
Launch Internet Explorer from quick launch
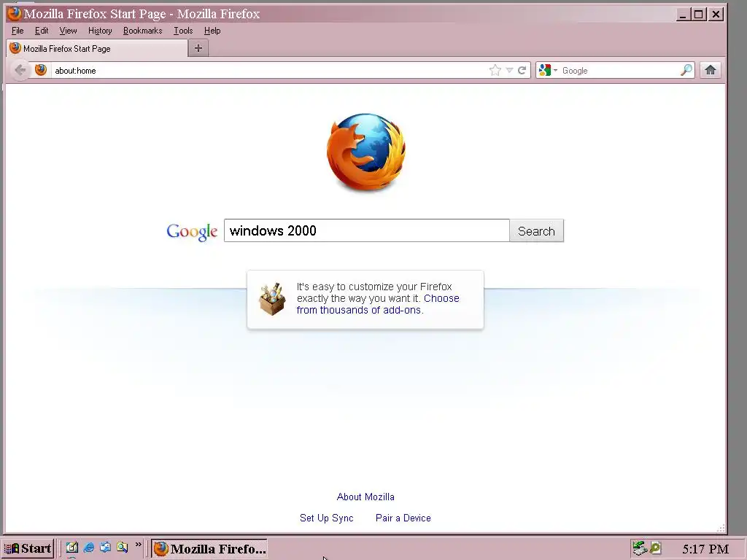(88, 548)
